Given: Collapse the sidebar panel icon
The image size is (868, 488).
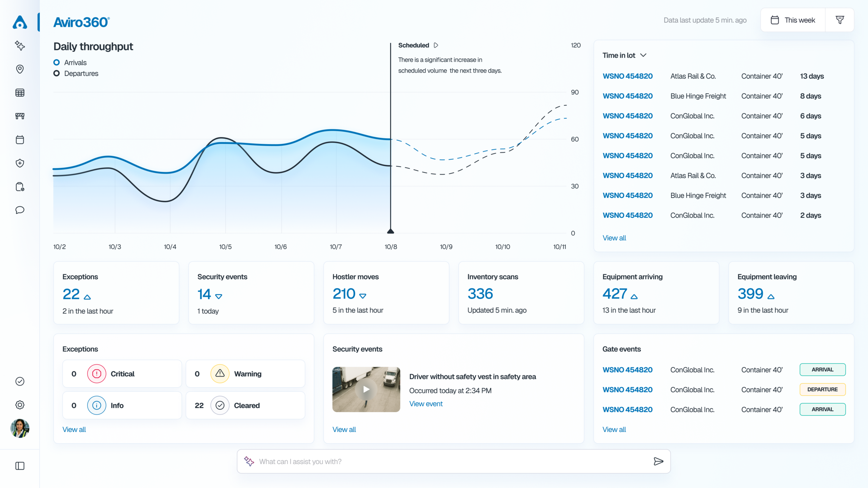Looking at the screenshot, I should coord(20,466).
